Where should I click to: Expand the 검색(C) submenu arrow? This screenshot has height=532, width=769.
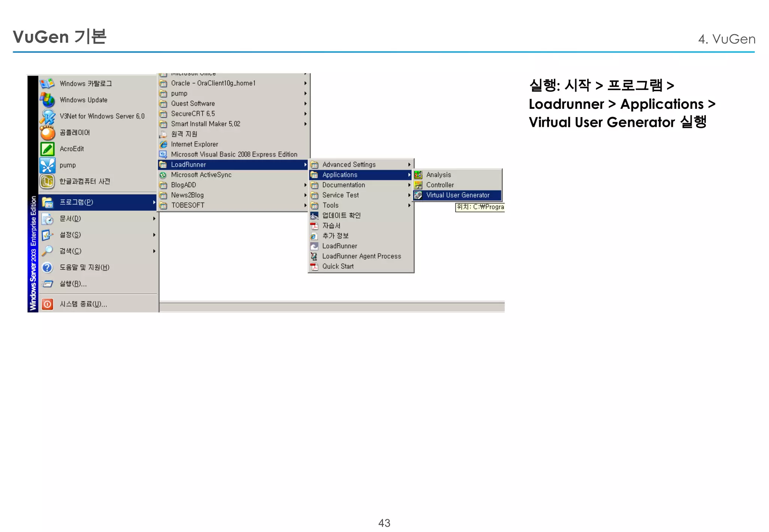[x=154, y=251]
